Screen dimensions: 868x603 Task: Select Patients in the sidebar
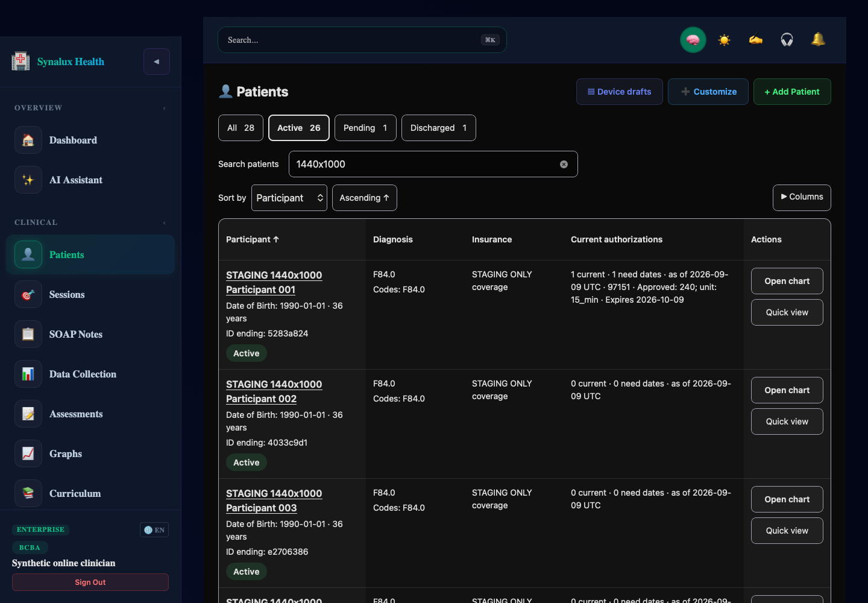(x=90, y=254)
